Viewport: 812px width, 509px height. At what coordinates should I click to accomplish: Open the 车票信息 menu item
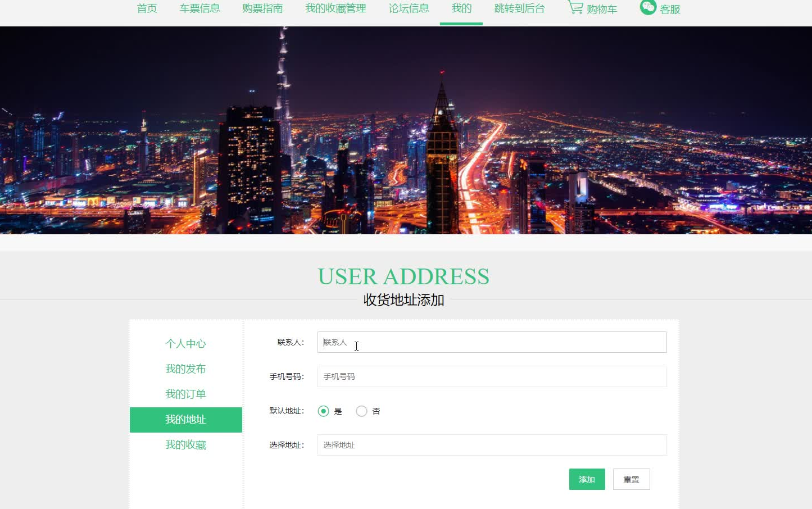(200, 8)
